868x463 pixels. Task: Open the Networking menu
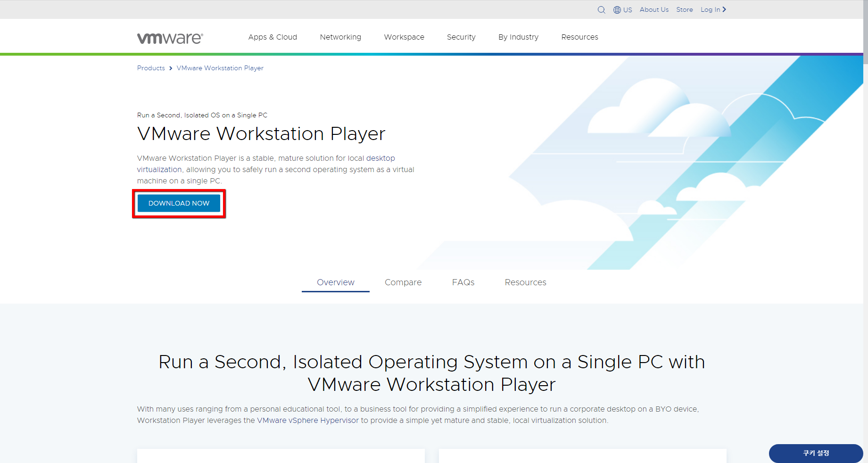(x=340, y=37)
